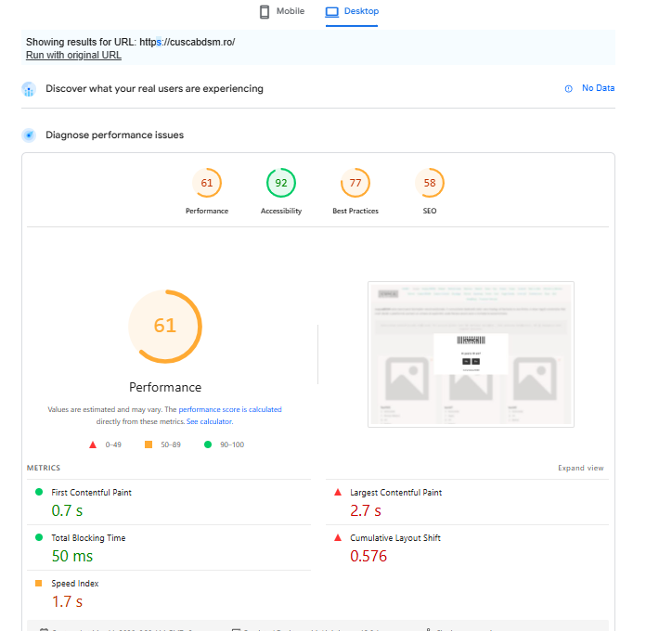672x631 pixels.
Task: Click the red triangle beside Largest Contentful Paint
Action: 338,493
